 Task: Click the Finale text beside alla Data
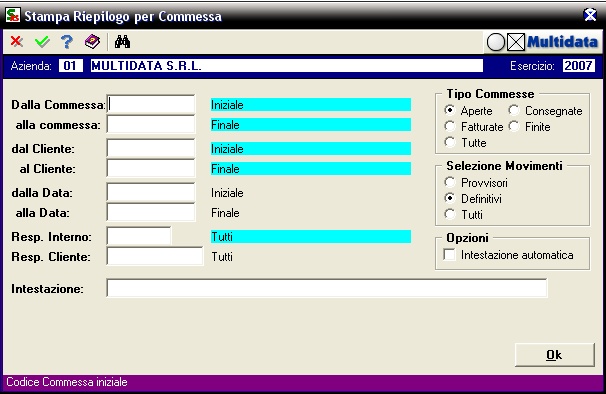[x=225, y=213]
